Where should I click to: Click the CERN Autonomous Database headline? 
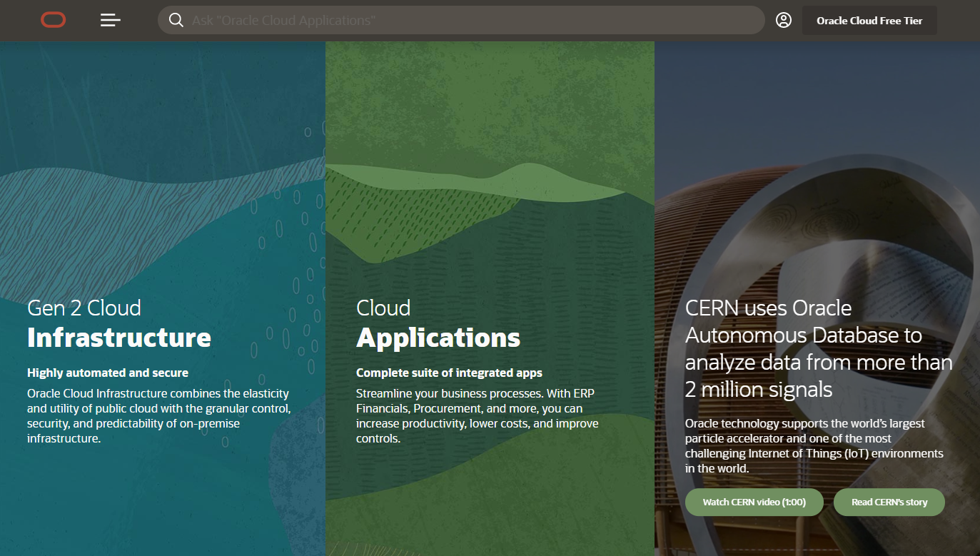pos(819,348)
